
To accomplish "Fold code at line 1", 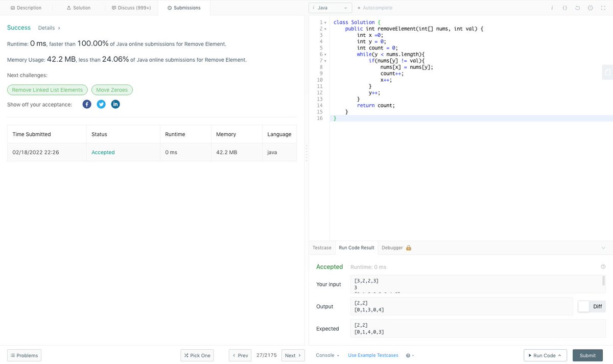I will pos(325,22).
